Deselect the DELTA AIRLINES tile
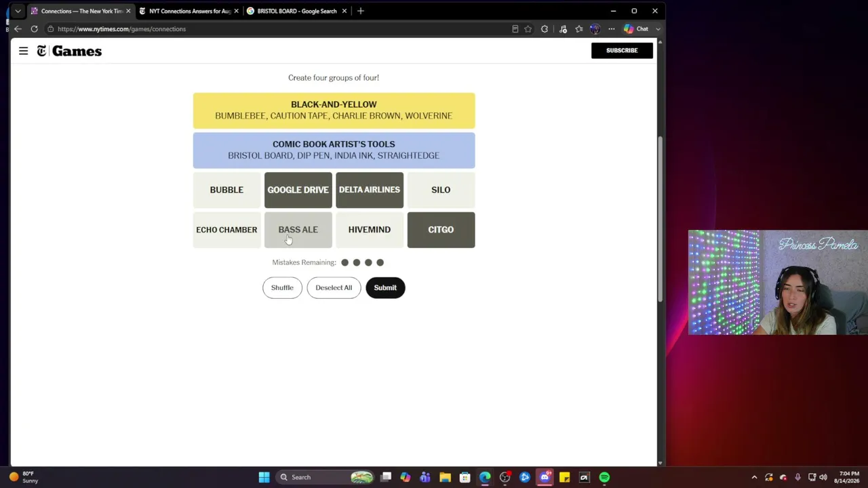The height and width of the screenshot is (488, 868). pyautogui.click(x=370, y=190)
